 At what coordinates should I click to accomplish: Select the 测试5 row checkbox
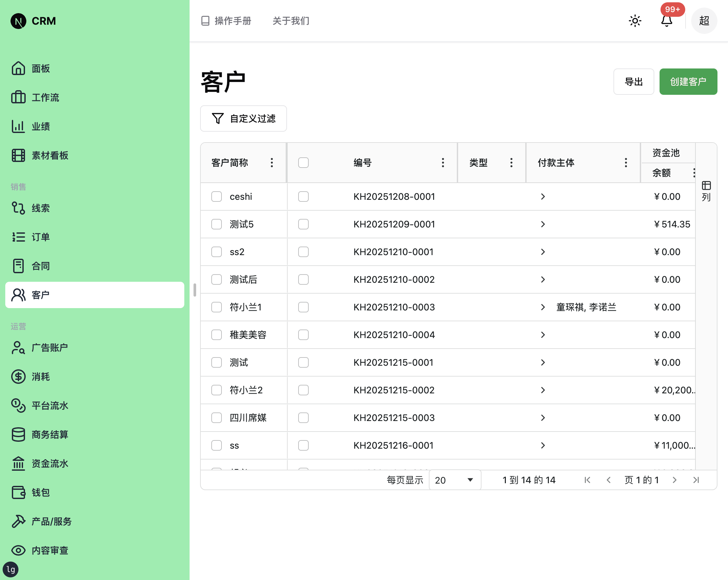click(217, 224)
